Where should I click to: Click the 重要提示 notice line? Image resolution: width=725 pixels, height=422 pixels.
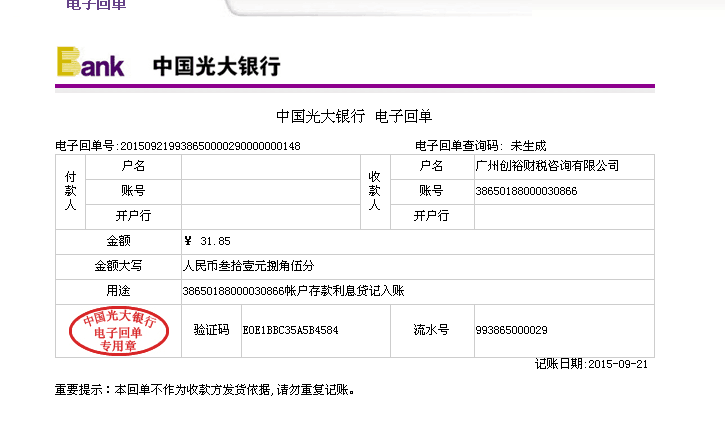pyautogui.click(x=205, y=390)
